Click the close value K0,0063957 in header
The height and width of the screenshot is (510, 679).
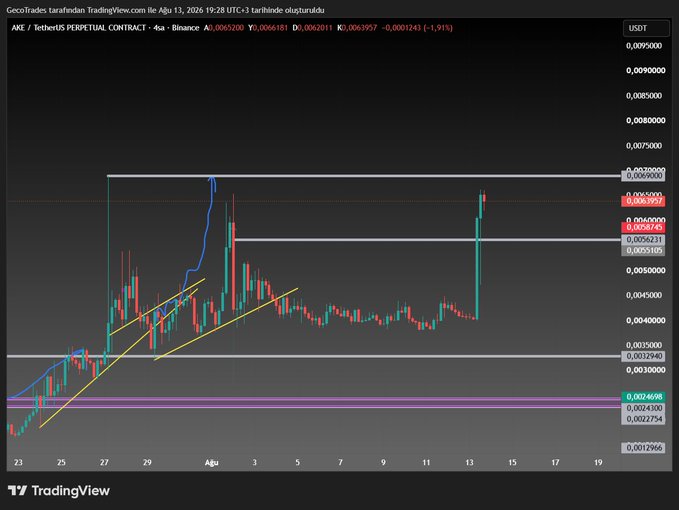pyautogui.click(x=357, y=28)
